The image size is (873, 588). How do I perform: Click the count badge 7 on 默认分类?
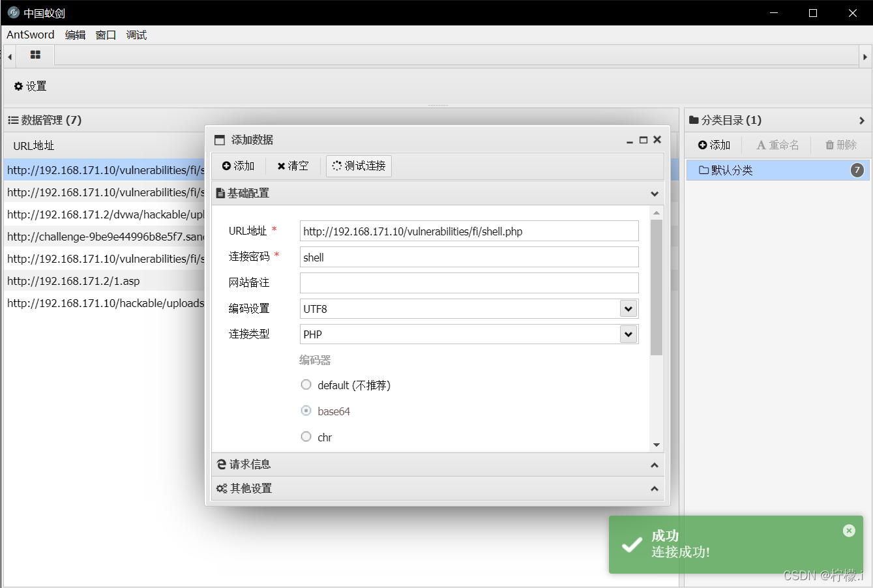tap(857, 170)
